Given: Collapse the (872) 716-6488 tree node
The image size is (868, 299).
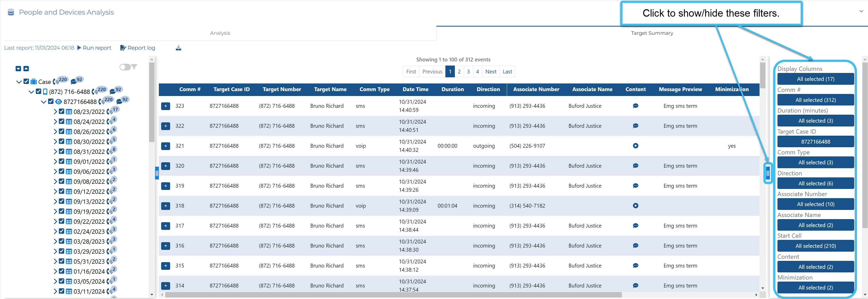Looking at the screenshot, I should click(x=31, y=92).
